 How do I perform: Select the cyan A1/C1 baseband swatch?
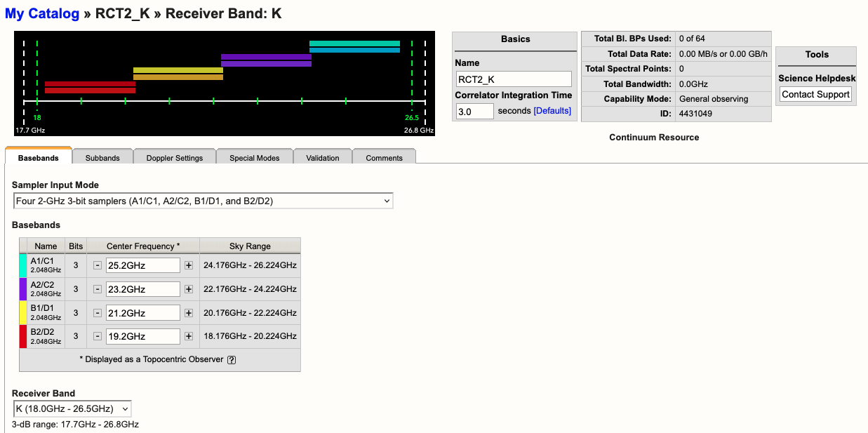[x=24, y=265]
